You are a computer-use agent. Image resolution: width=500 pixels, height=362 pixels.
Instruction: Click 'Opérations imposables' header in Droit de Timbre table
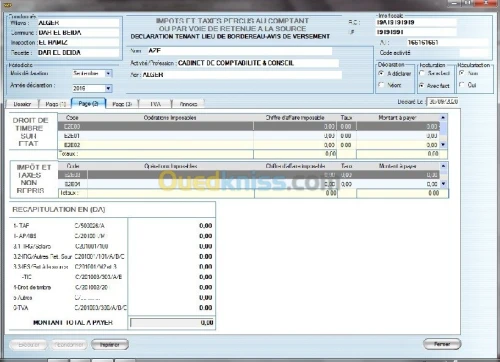pyautogui.click(x=170, y=118)
